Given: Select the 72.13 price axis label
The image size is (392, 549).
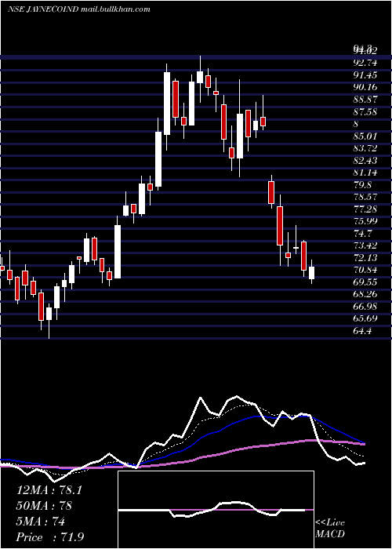Looking at the screenshot, I should 365,258.
